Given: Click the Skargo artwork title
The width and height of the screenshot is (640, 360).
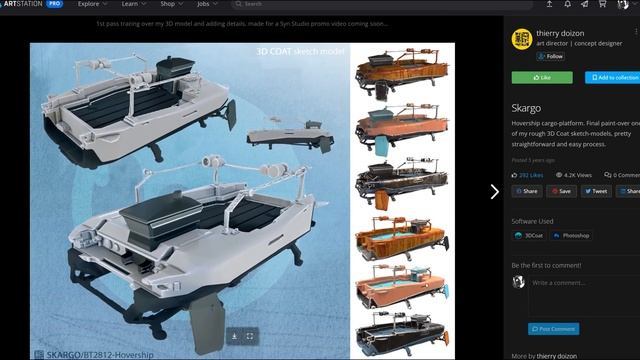Looking at the screenshot, I should [526, 108].
